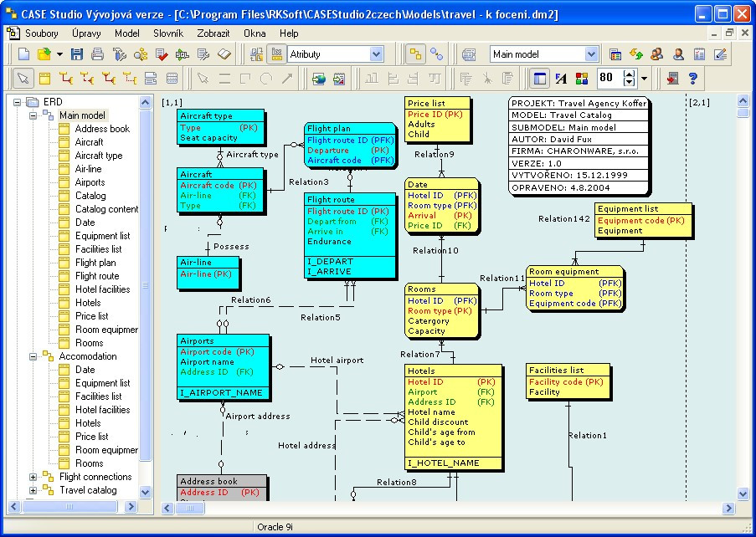Click the blue question mark help icon
Screen dimensions: 756x537
(693, 78)
